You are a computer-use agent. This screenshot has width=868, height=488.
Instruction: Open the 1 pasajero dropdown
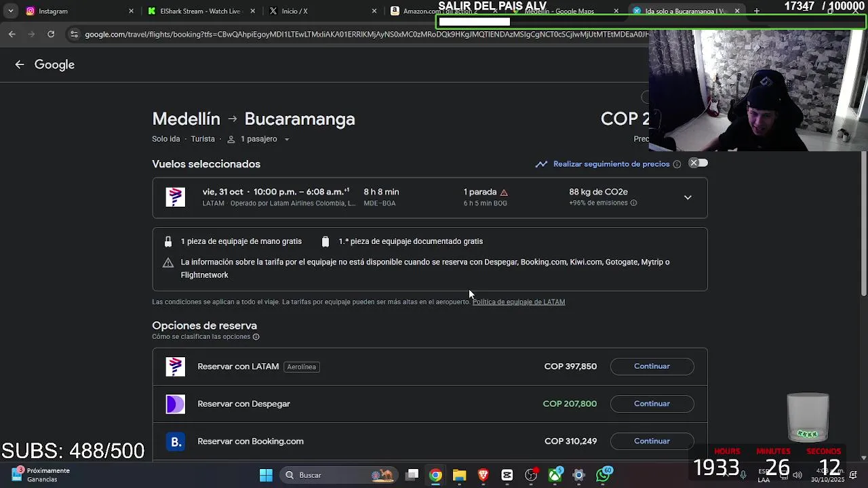tap(258, 139)
